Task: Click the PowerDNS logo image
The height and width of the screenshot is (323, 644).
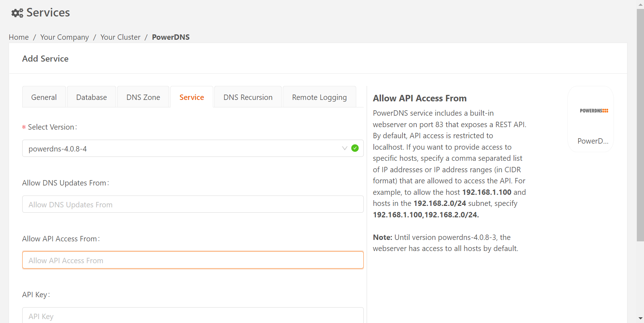Action: click(x=594, y=111)
